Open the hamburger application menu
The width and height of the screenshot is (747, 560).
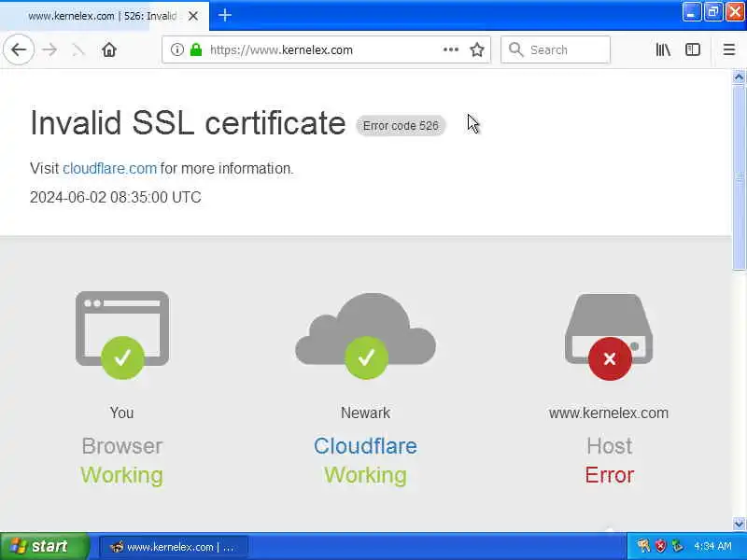[x=729, y=49]
